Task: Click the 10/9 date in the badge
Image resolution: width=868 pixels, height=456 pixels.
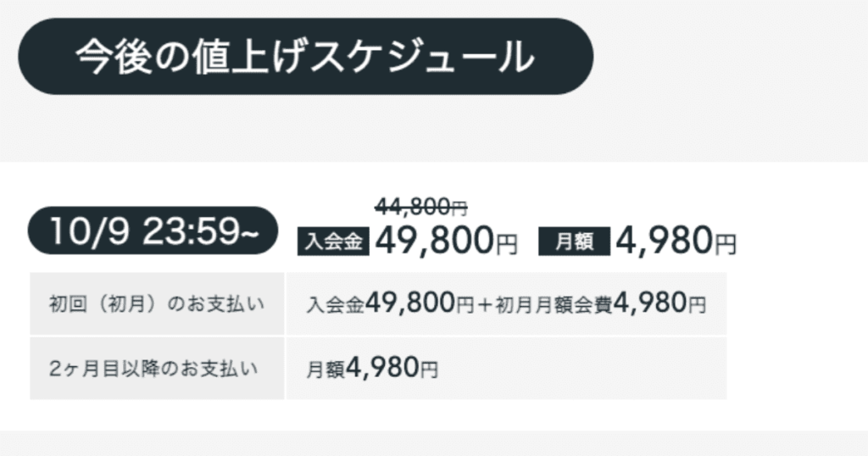Action: (x=90, y=231)
